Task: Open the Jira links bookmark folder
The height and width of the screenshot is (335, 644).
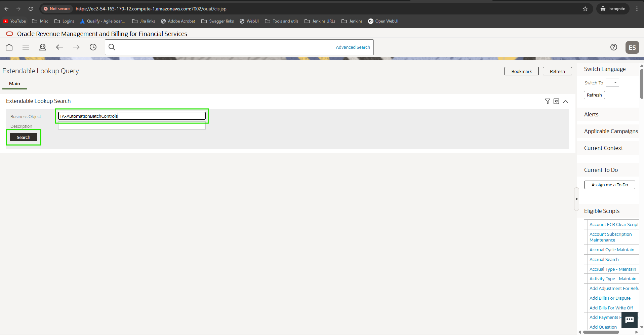Action: (x=144, y=21)
